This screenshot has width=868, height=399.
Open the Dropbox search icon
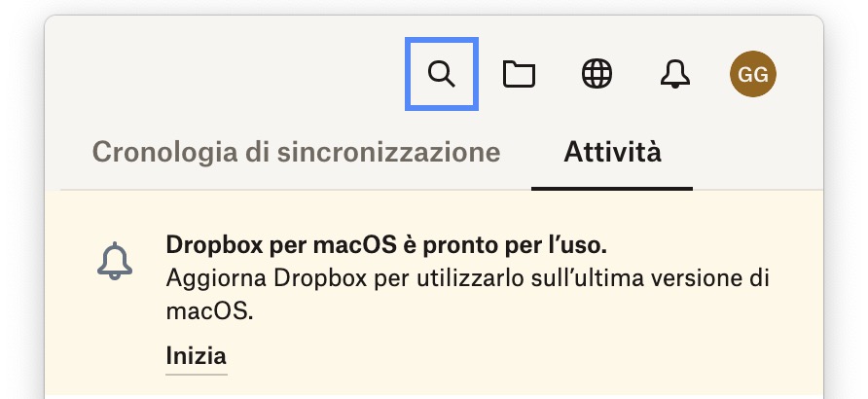442,74
